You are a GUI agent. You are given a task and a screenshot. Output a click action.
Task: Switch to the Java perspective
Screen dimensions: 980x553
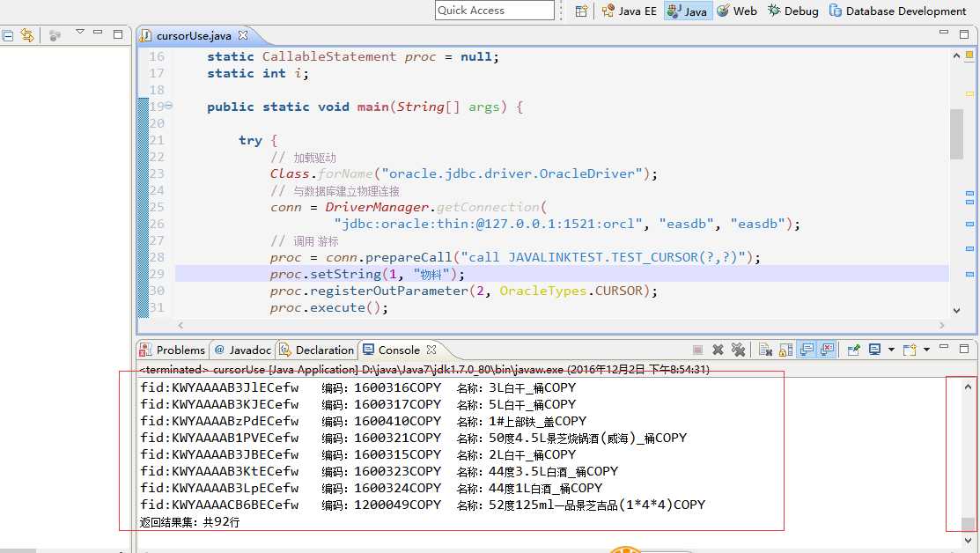tap(688, 11)
